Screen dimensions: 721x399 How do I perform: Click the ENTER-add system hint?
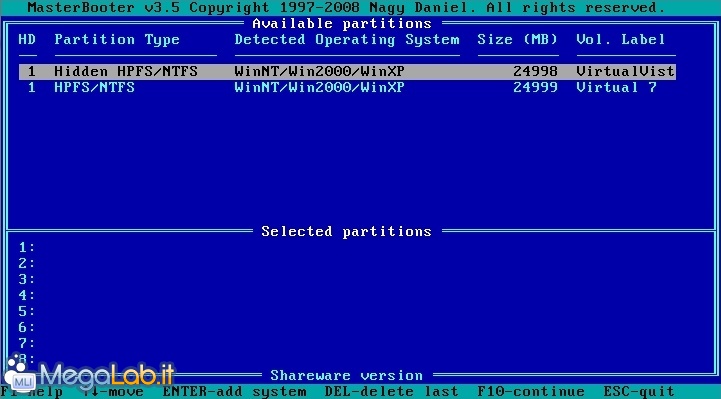(235, 392)
